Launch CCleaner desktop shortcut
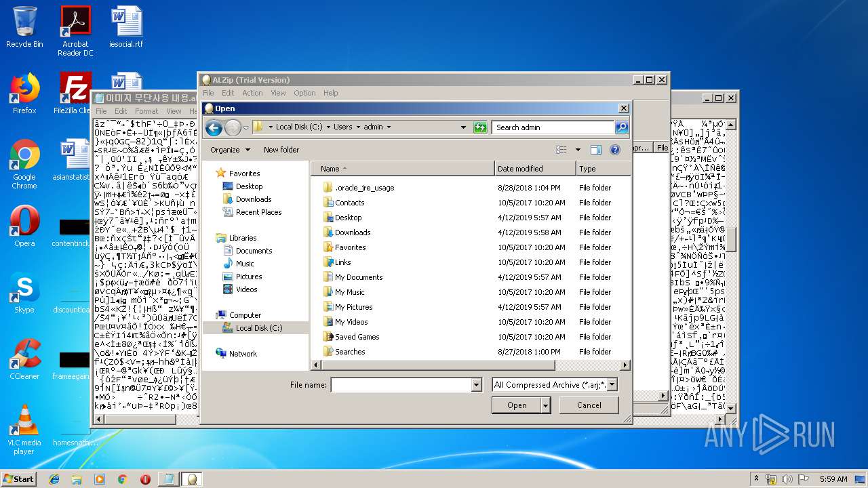 (24, 359)
